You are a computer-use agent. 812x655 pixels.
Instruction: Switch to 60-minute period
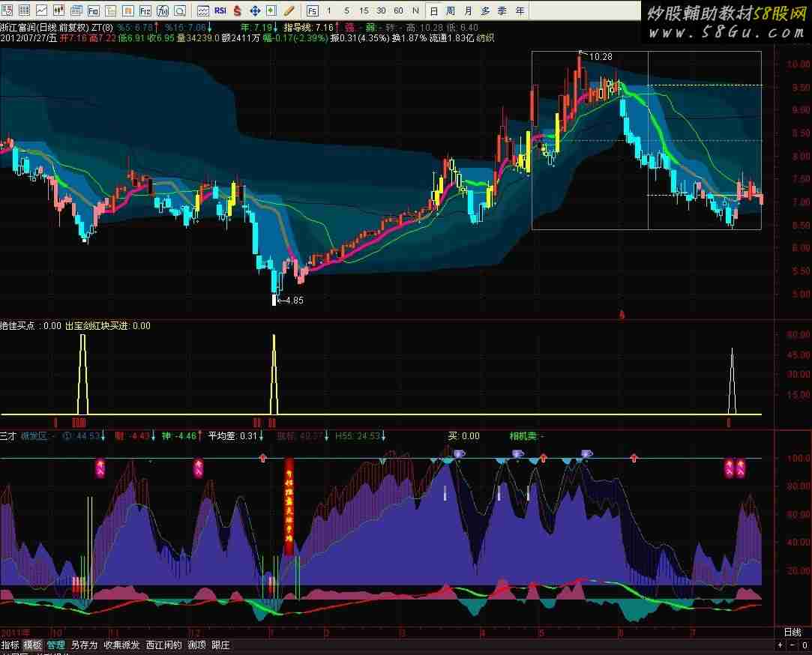[x=398, y=10]
